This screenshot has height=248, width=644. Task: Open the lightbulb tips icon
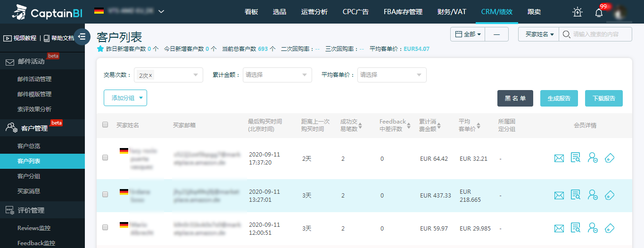pyautogui.click(x=577, y=12)
